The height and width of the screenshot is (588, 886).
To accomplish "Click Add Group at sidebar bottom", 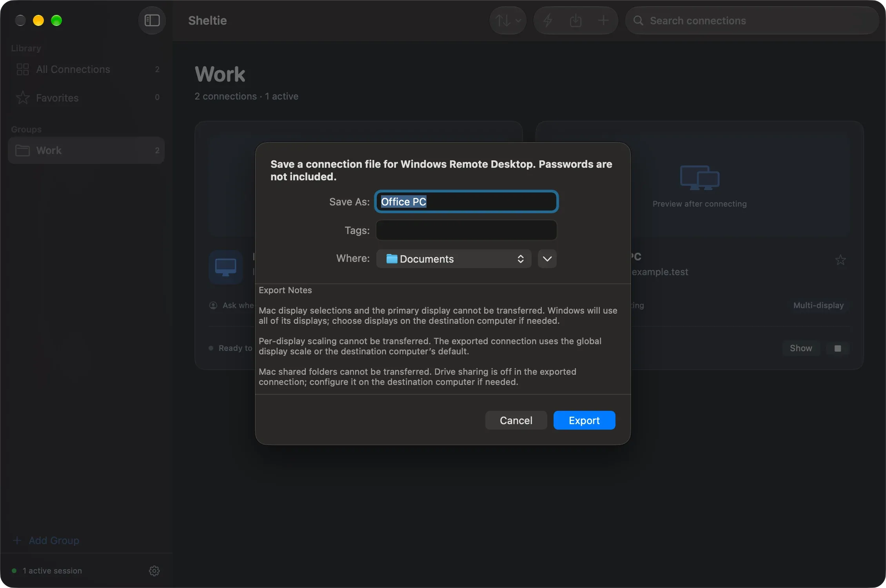I will (x=46, y=541).
